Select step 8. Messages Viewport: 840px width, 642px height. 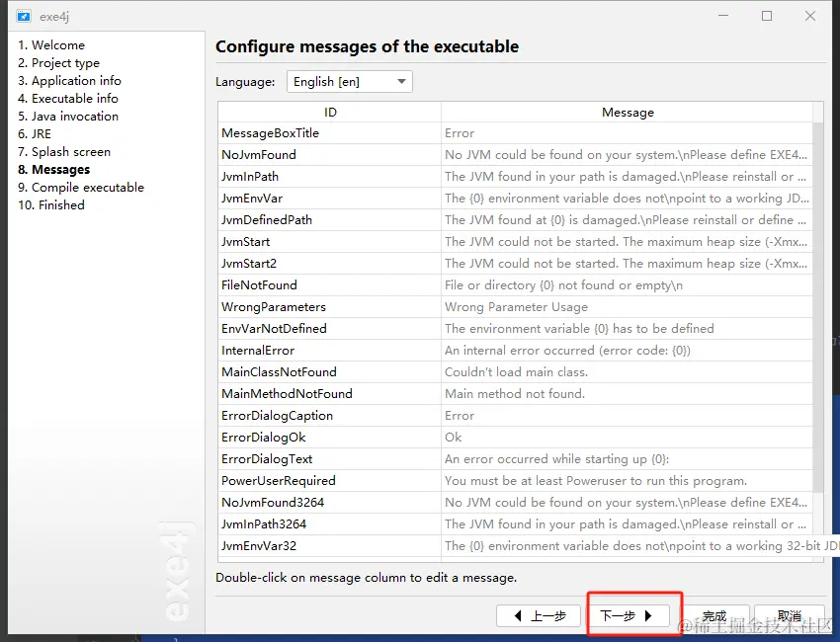(x=54, y=169)
